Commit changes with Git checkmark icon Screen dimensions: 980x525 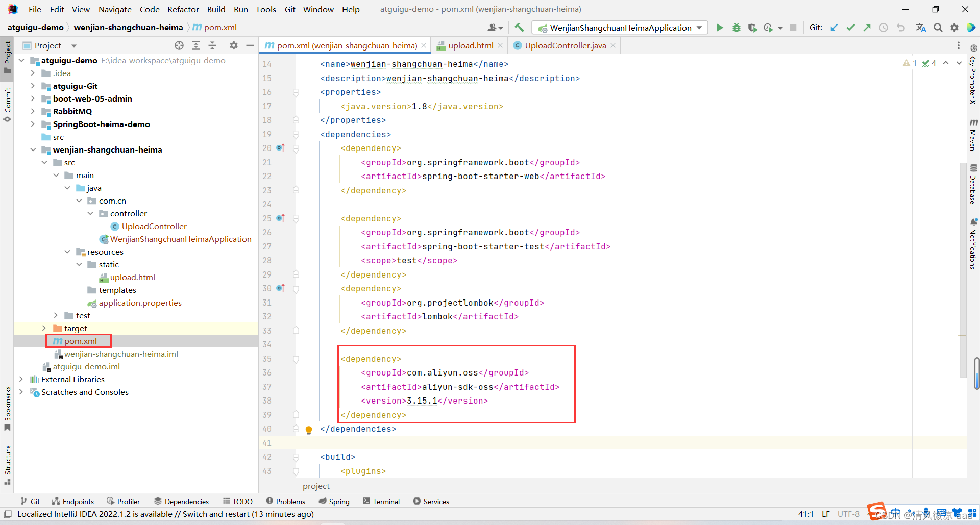click(850, 28)
